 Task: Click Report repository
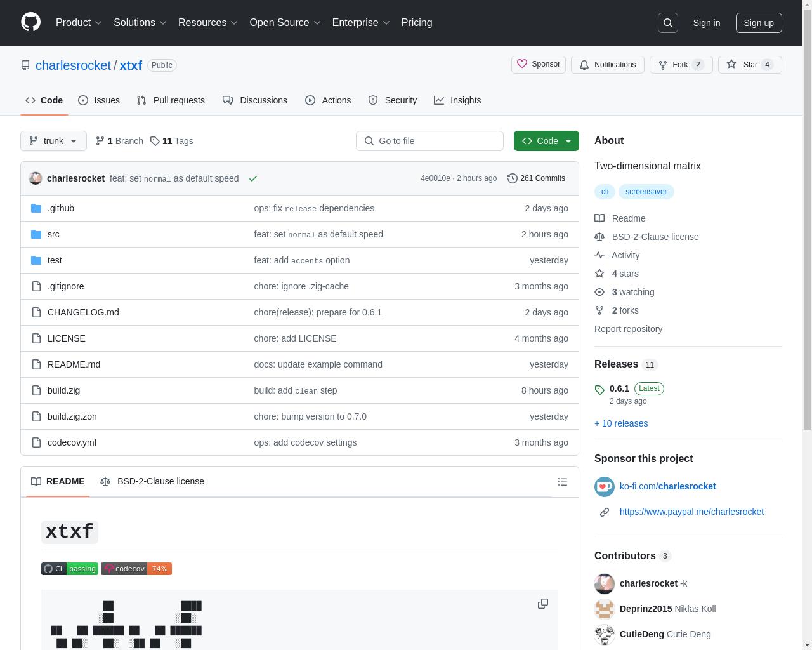tap(628, 329)
